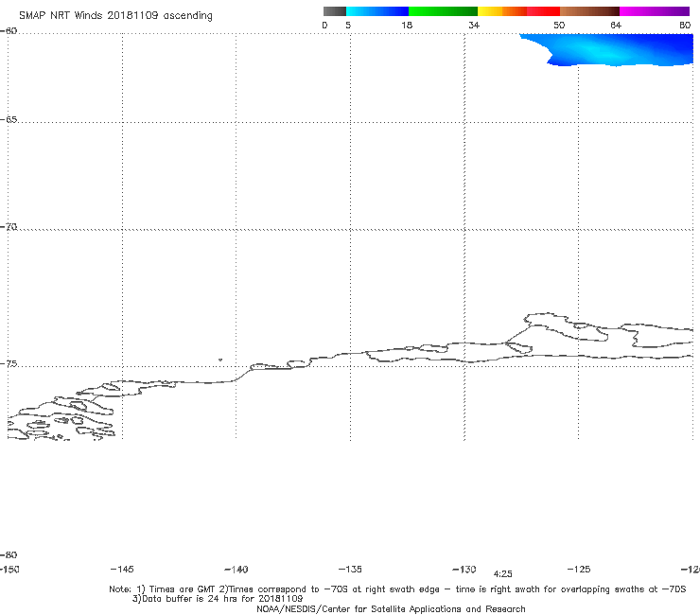The image size is (700, 615).
Task: Click the latitude label '-80'
Action: coord(9,554)
